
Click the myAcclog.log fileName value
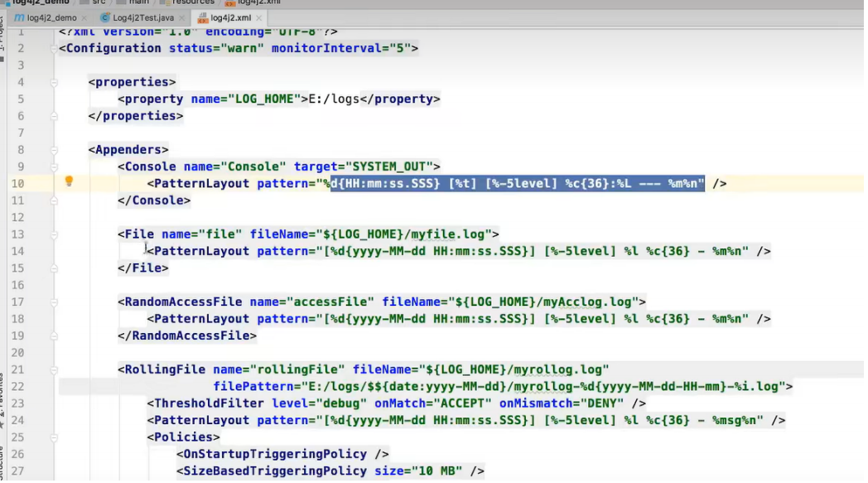coord(543,302)
